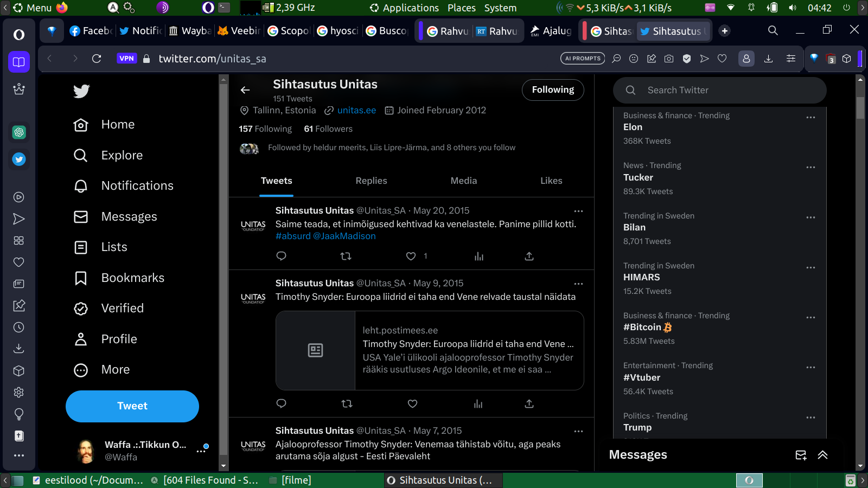Like the May 20, 2015 tweet
The image size is (868, 488).
point(411,256)
